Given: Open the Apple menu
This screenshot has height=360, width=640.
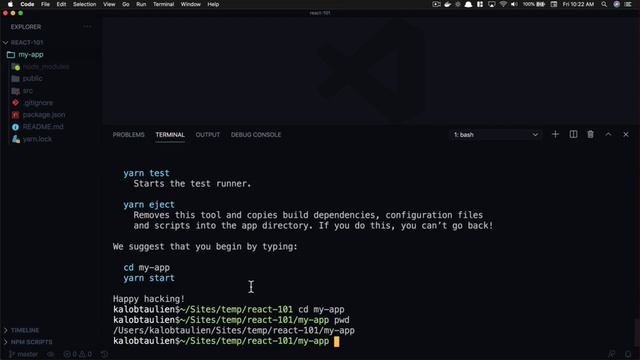Looking at the screenshot, I should point(10,4).
